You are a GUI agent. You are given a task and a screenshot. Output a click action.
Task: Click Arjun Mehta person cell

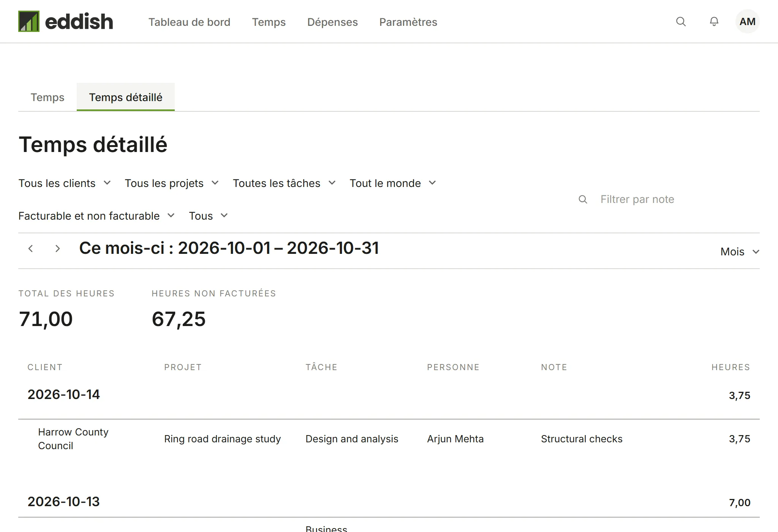pos(455,439)
